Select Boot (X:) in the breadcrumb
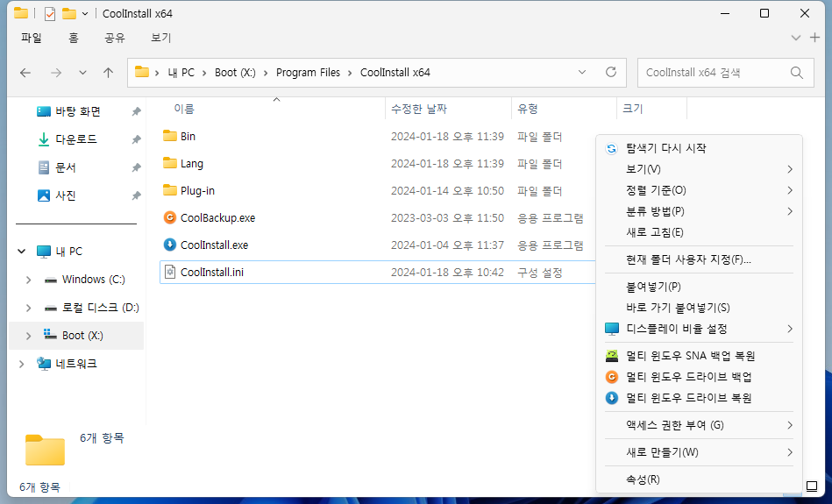This screenshot has height=504, width=832. click(235, 73)
